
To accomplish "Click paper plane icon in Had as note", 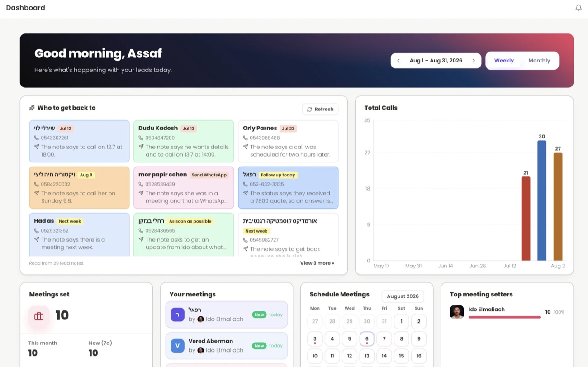I will 37,239.
